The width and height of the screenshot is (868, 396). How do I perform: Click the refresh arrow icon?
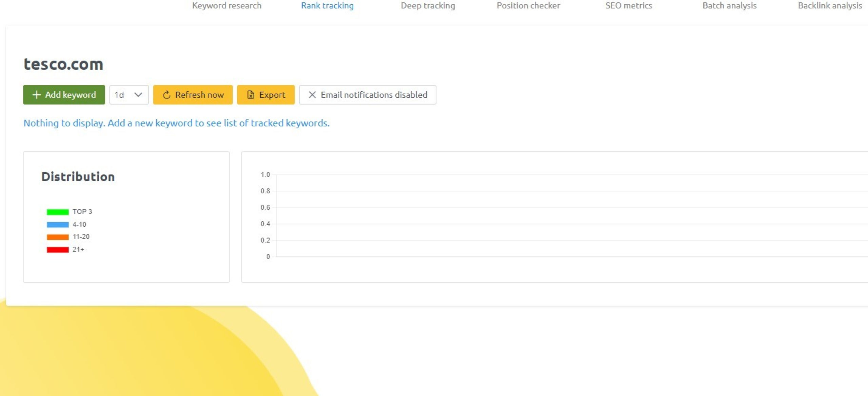click(166, 95)
